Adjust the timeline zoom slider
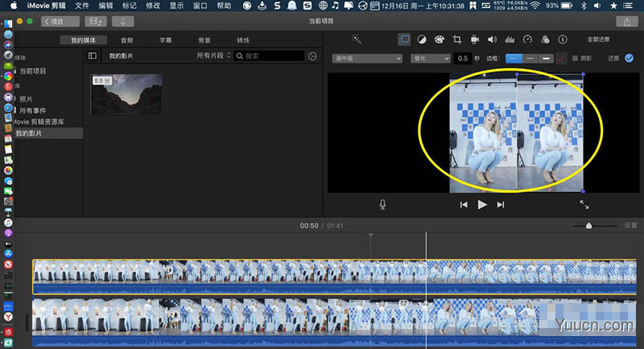 point(588,225)
